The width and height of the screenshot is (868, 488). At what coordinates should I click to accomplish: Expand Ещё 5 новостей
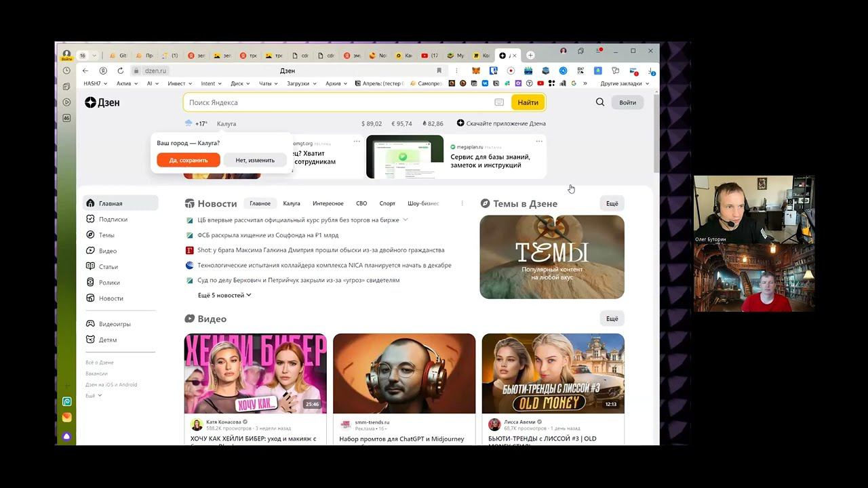(224, 296)
